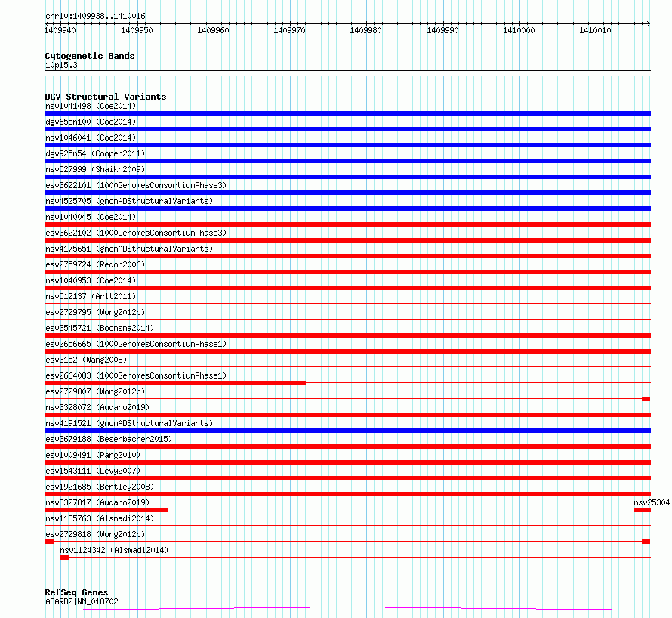This screenshot has width=672, height=618.
Task: Open gene ADARB2|NM_018702
Action: pos(82,601)
